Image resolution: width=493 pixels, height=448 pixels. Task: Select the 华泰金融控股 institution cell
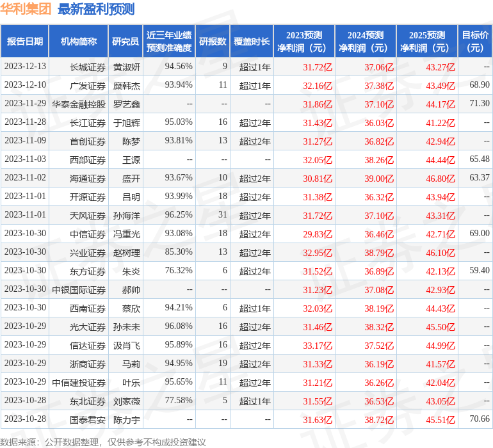79,104
